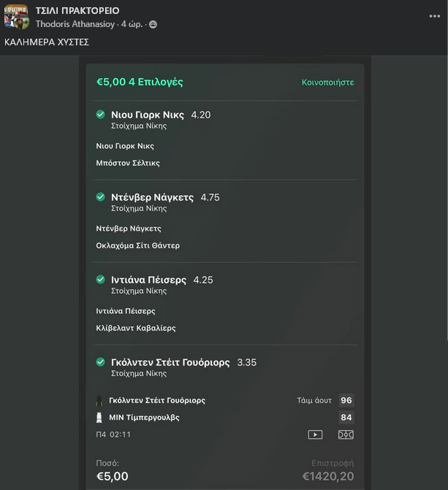
Task: Click the ΜΙΝ Τίμπεργουλβς team name
Action: click(144, 418)
